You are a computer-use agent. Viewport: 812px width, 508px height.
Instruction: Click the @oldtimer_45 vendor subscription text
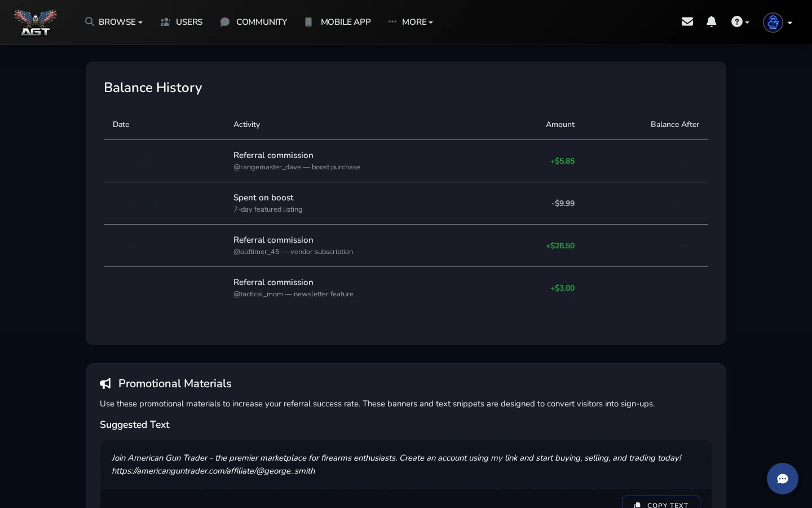coord(293,252)
